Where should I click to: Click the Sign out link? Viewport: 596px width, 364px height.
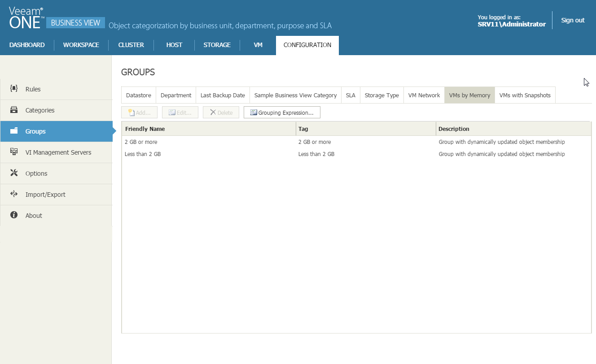pos(573,20)
